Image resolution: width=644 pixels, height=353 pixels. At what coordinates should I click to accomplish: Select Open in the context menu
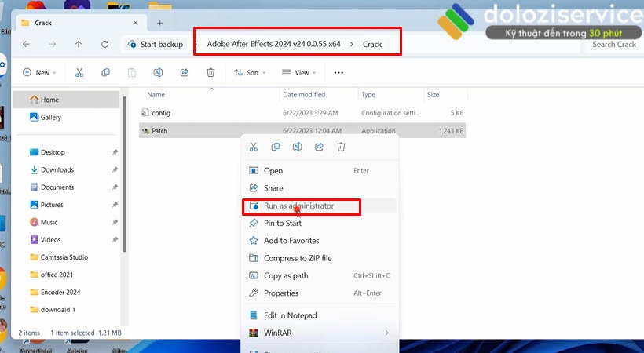coord(320,171)
